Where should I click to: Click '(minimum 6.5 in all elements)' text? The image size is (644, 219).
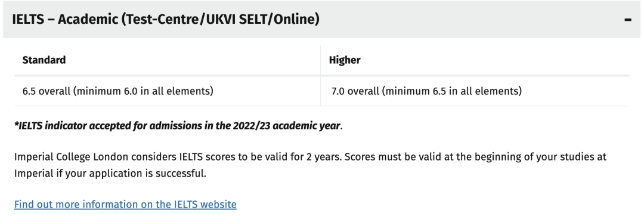tap(452, 91)
